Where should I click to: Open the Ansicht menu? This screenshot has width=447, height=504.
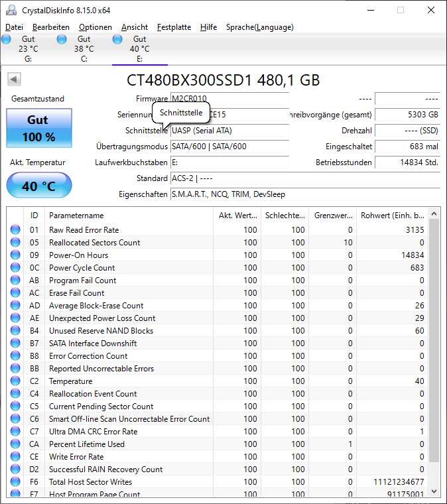click(135, 27)
